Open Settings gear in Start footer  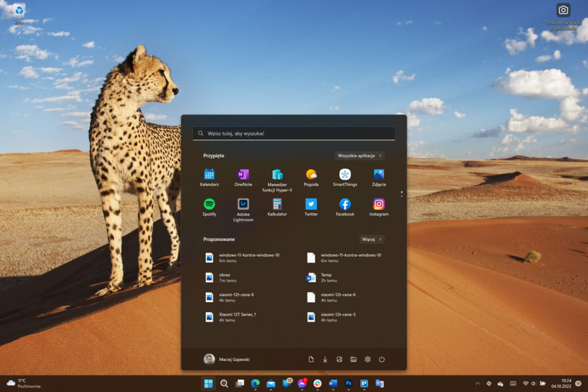pyautogui.click(x=367, y=359)
